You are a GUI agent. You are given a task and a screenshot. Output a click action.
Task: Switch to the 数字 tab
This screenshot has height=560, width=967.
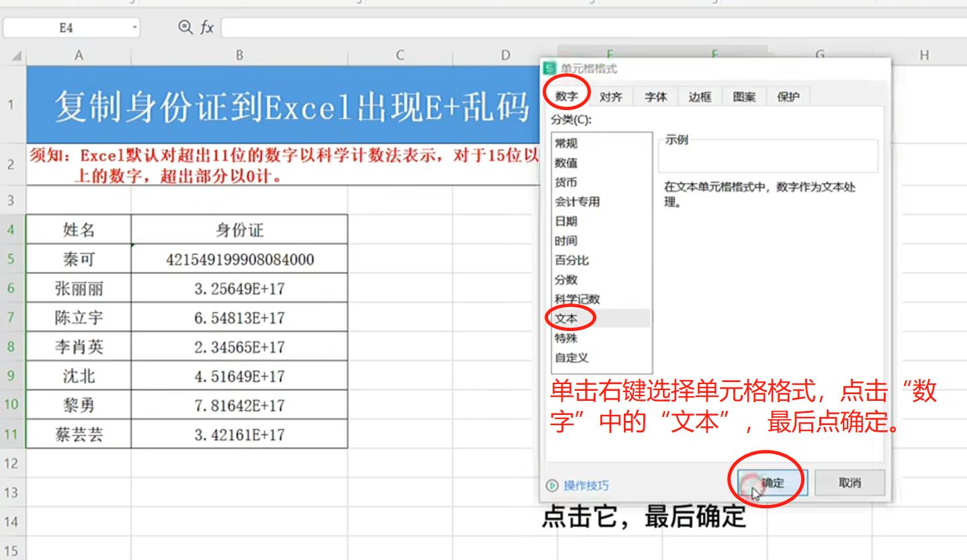pyautogui.click(x=566, y=97)
